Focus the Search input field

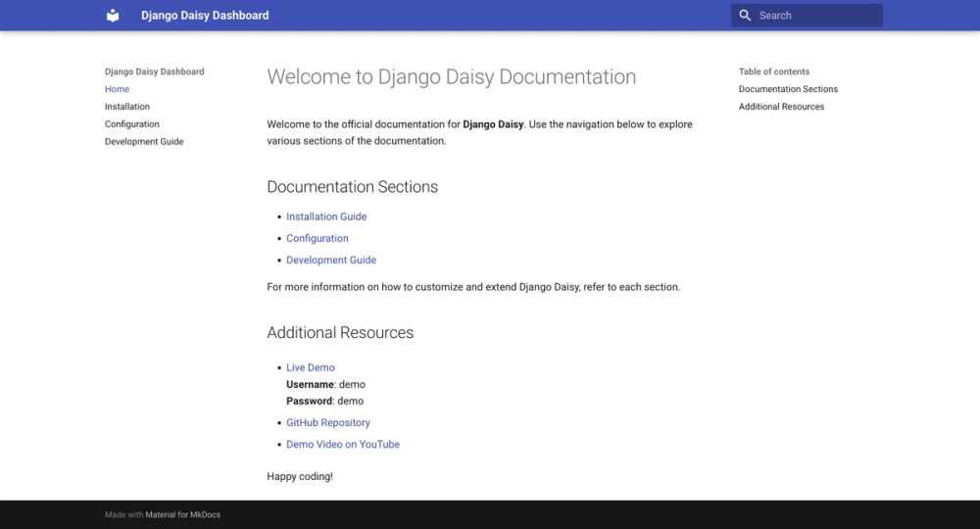pos(807,16)
